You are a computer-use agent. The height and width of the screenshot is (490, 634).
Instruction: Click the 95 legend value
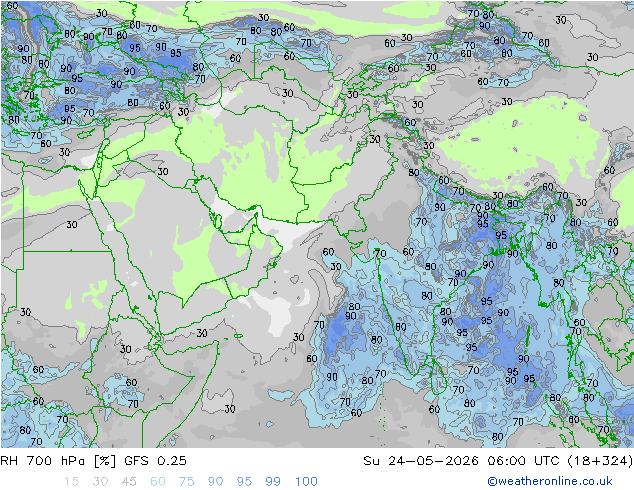pos(244,482)
